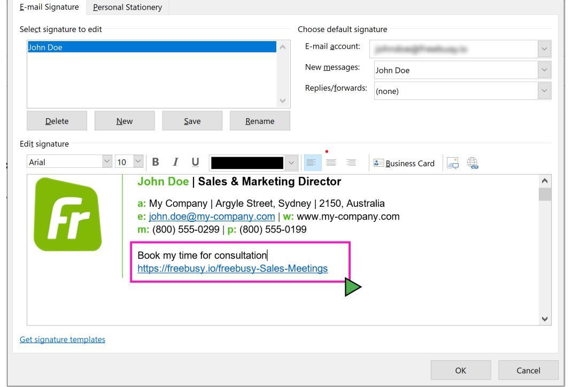Image resolution: width=588 pixels, height=387 pixels.
Task: Open the Arial font dropdown
Action: point(107,161)
